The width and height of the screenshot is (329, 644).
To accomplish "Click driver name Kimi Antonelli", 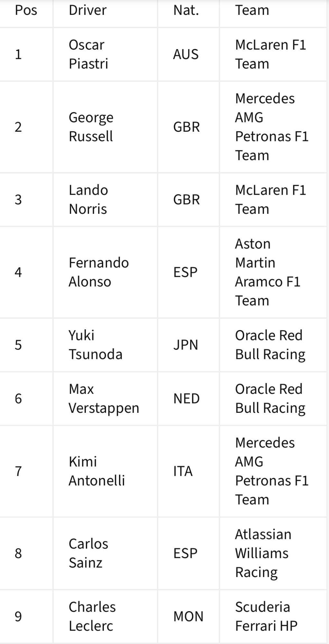I will 97,471.
